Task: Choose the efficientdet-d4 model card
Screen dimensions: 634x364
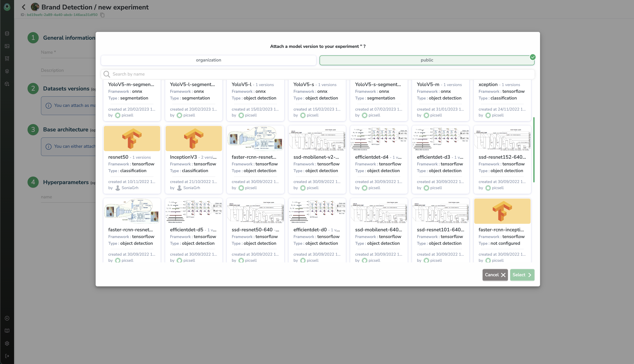Action: click(379, 160)
